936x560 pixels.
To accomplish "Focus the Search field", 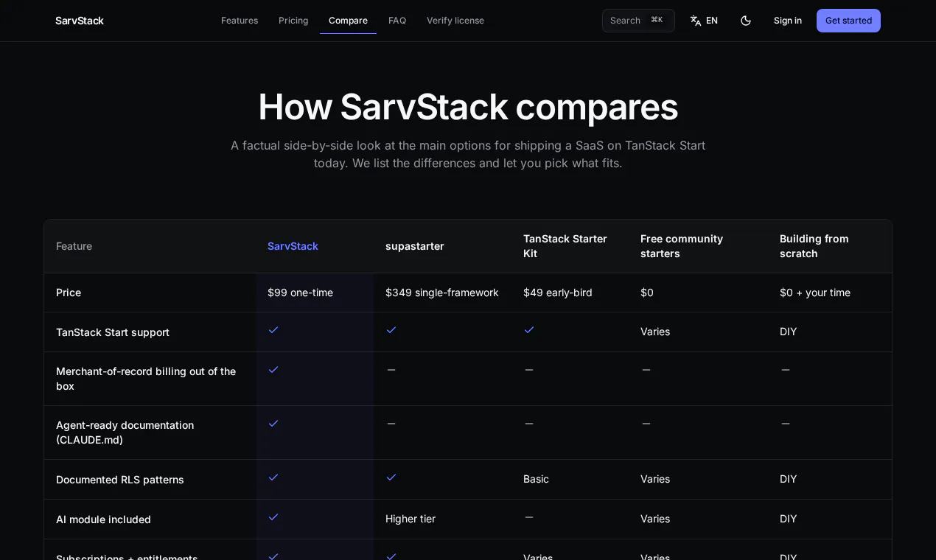I will point(638,21).
